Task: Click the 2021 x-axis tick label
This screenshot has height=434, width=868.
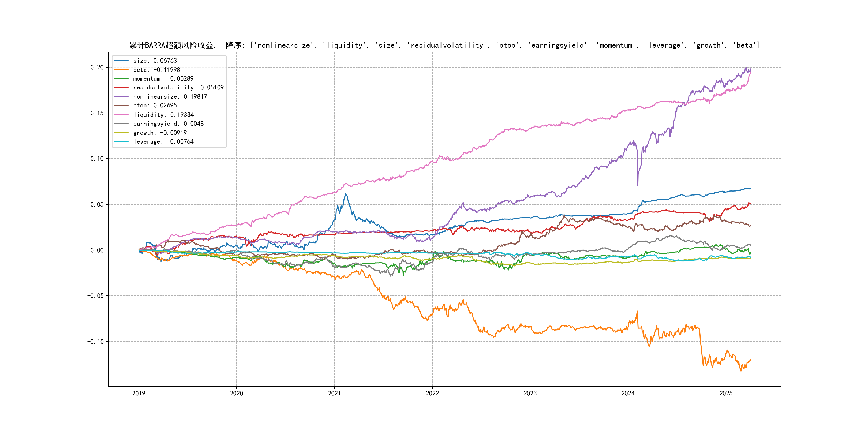Action: point(334,393)
